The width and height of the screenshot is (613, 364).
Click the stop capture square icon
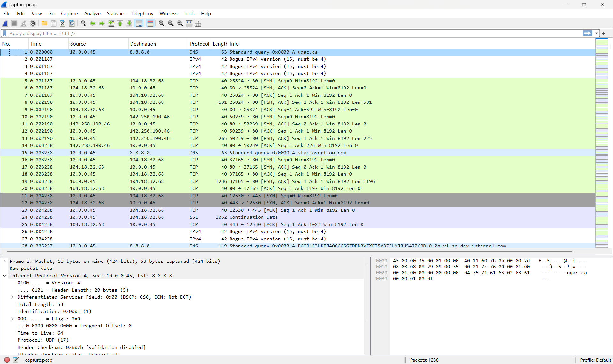pyautogui.click(x=14, y=23)
